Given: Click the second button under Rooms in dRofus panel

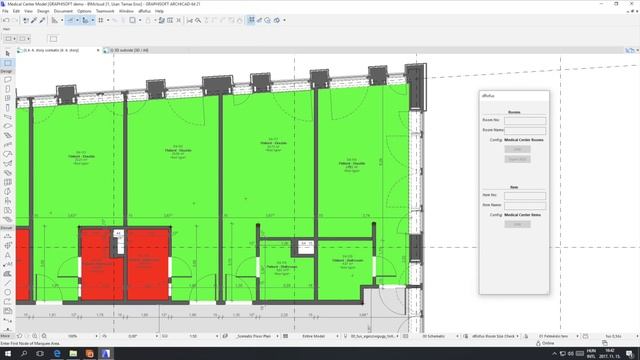Looking at the screenshot, I should click(517, 159).
